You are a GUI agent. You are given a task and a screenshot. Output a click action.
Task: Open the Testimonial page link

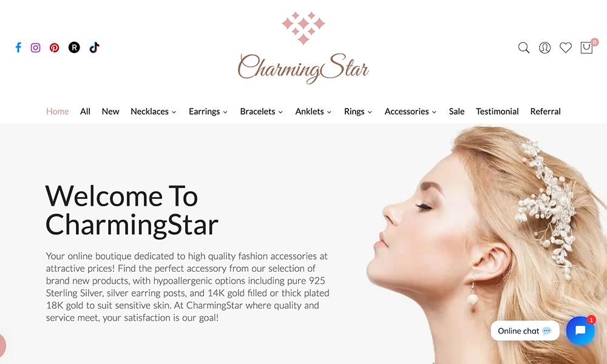tap(497, 112)
